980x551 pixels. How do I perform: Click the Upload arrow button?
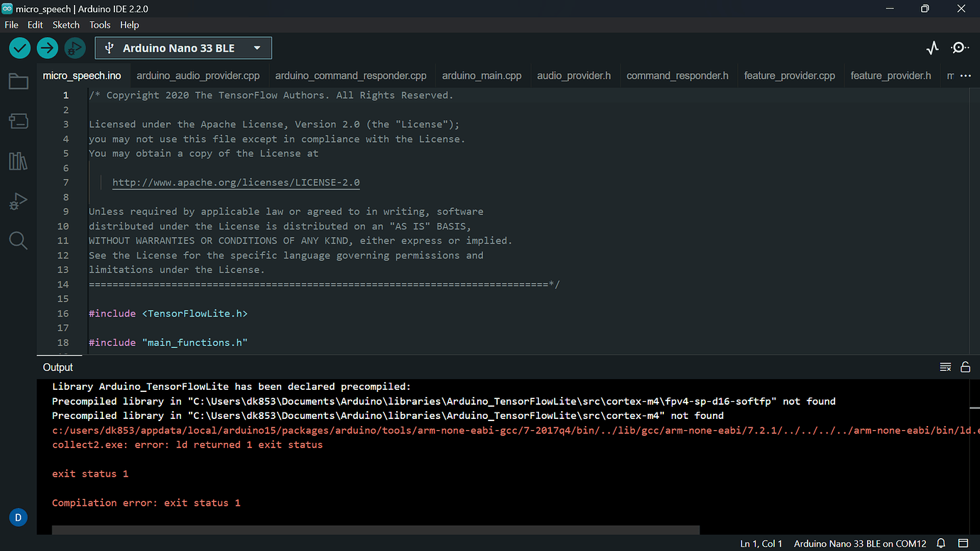point(48,48)
